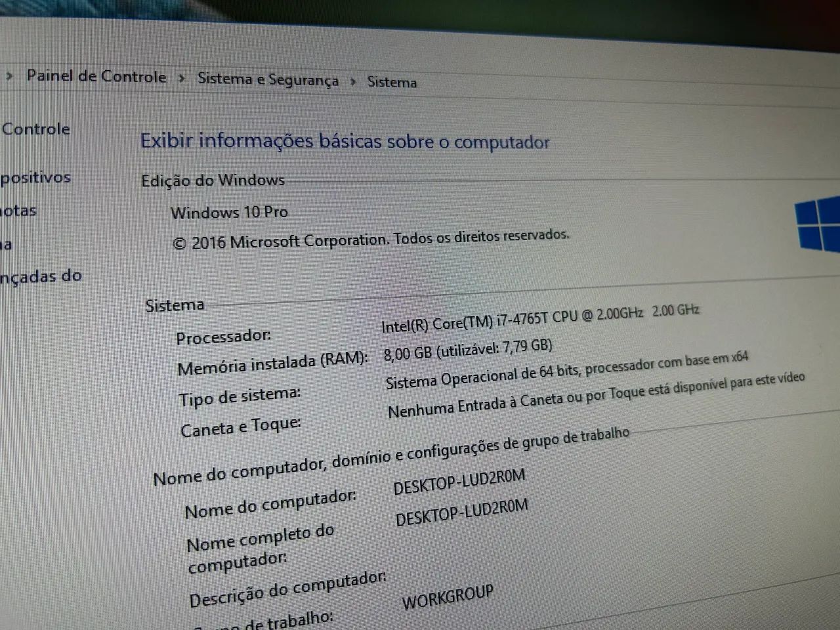Select heading 'Exibir informações básicas sobre o computador'
The width and height of the screenshot is (840, 630).
click(345, 141)
